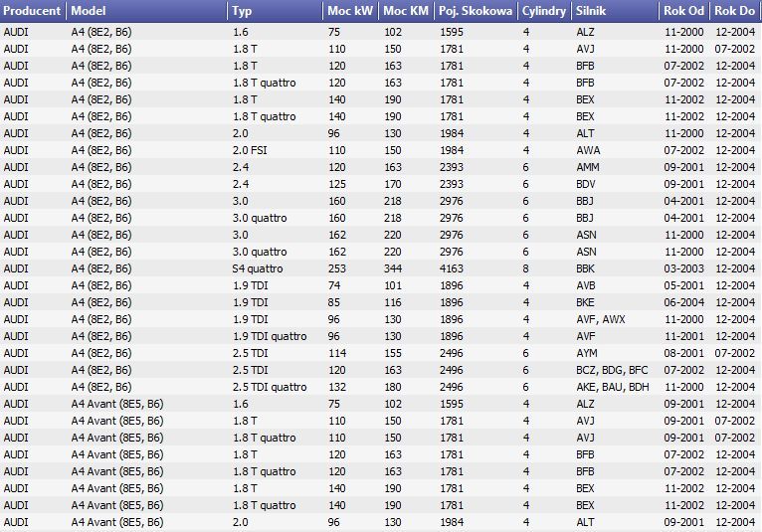
Task: Click '07-2002' end date in the AYM row
Action: (x=735, y=353)
